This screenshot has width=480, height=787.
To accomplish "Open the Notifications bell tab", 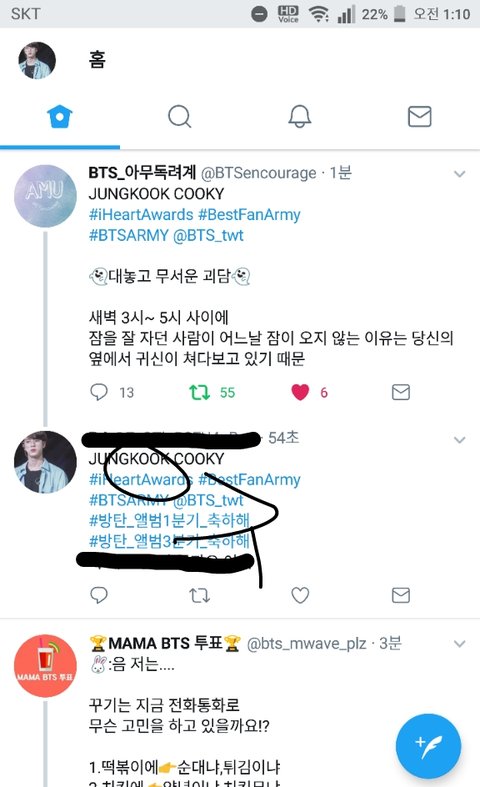I will (x=300, y=116).
